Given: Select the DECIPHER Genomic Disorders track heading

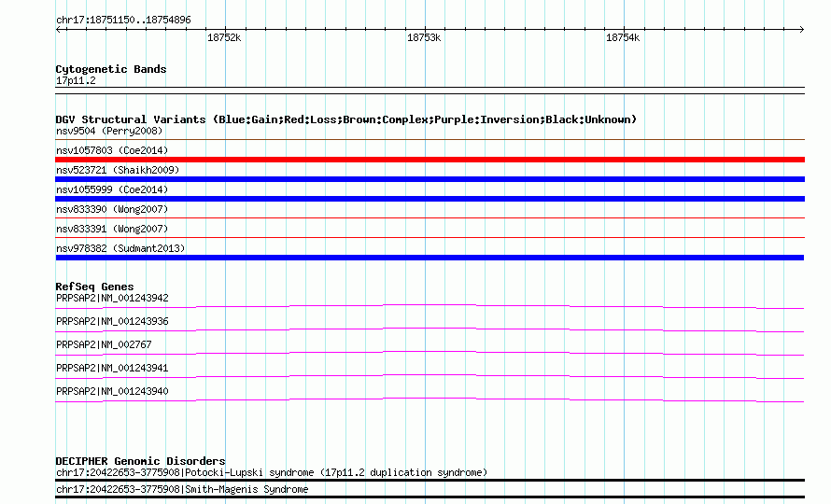Looking at the screenshot, I should pyautogui.click(x=140, y=461).
